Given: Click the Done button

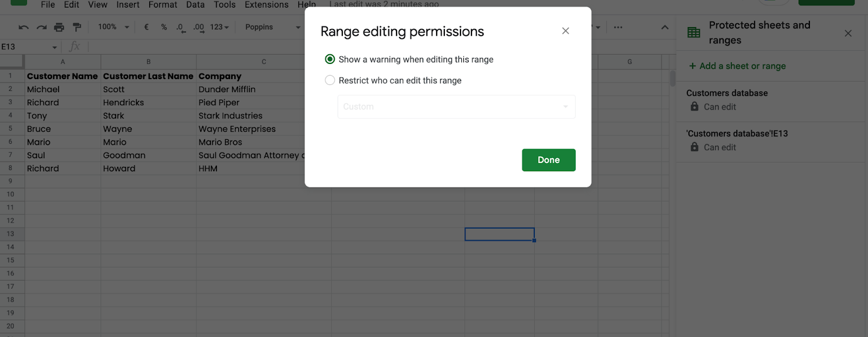Looking at the screenshot, I should (x=548, y=160).
